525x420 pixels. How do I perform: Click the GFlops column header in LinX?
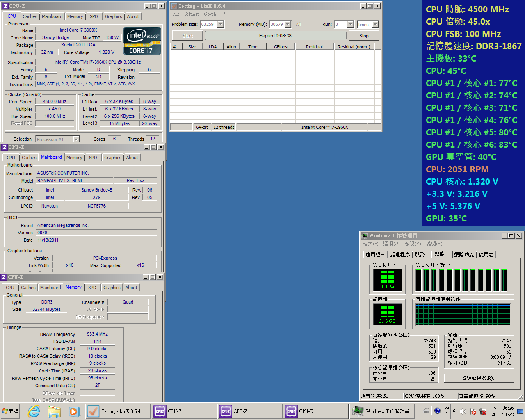281,47
